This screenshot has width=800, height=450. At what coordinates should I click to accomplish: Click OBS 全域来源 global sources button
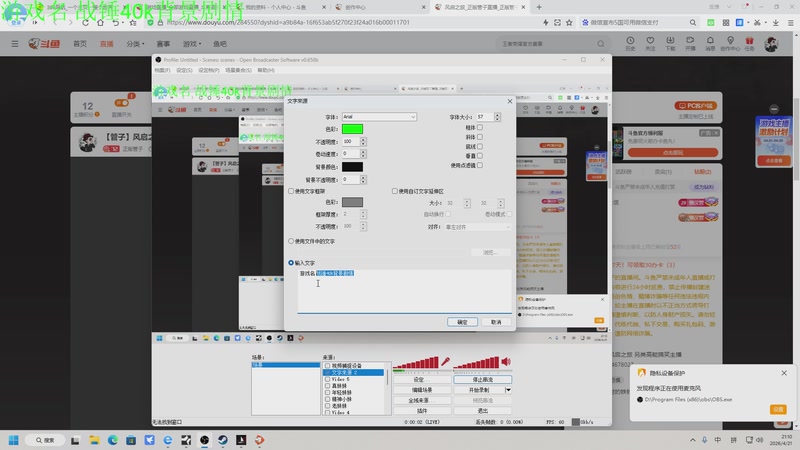click(422, 401)
